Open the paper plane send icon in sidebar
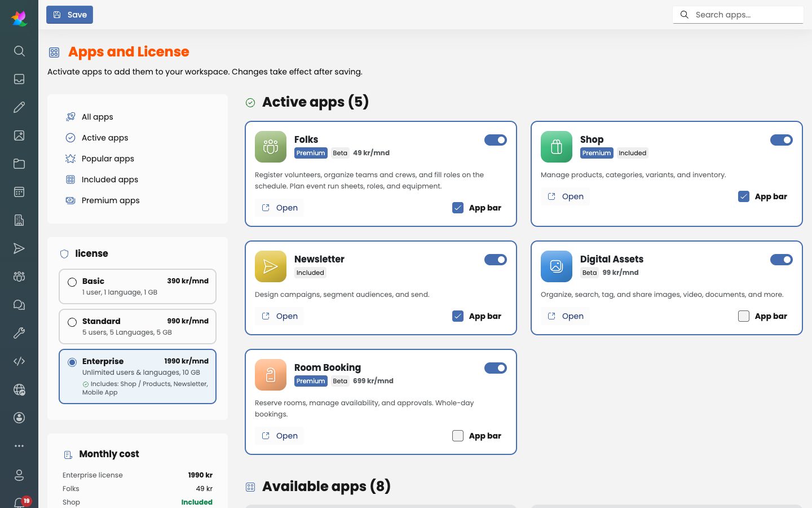Screen dimensions: 812x508 click(x=19, y=248)
